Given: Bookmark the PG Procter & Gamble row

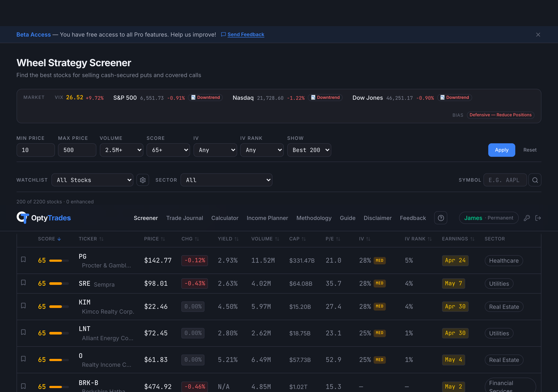Looking at the screenshot, I should pyautogui.click(x=23, y=259).
